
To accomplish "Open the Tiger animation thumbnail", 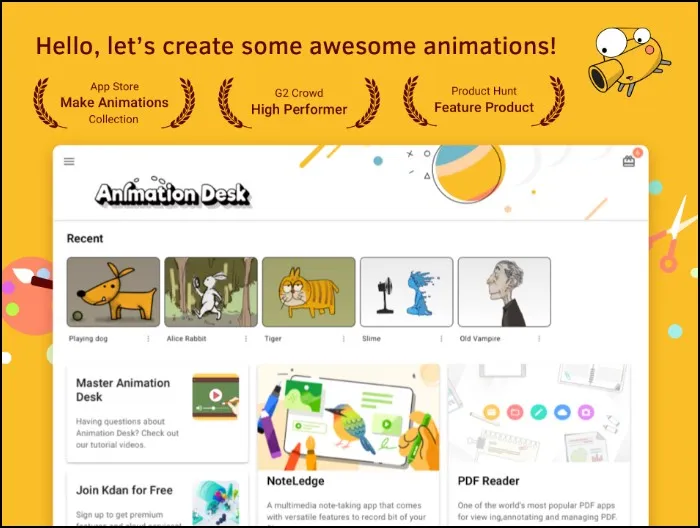I will [308, 291].
